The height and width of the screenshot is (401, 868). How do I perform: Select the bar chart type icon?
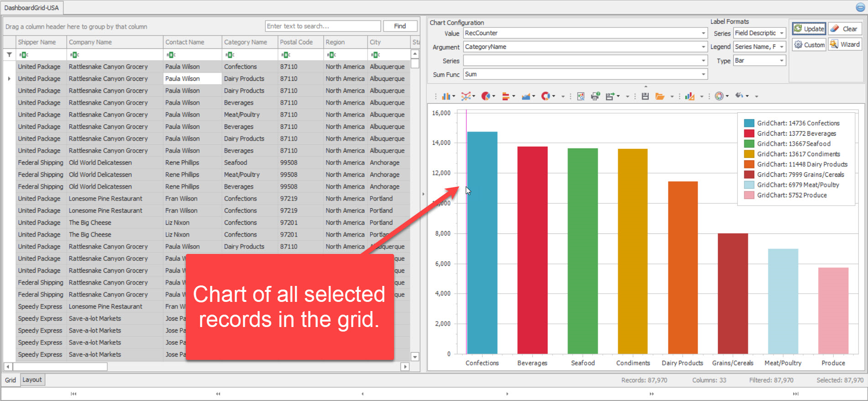click(x=446, y=96)
